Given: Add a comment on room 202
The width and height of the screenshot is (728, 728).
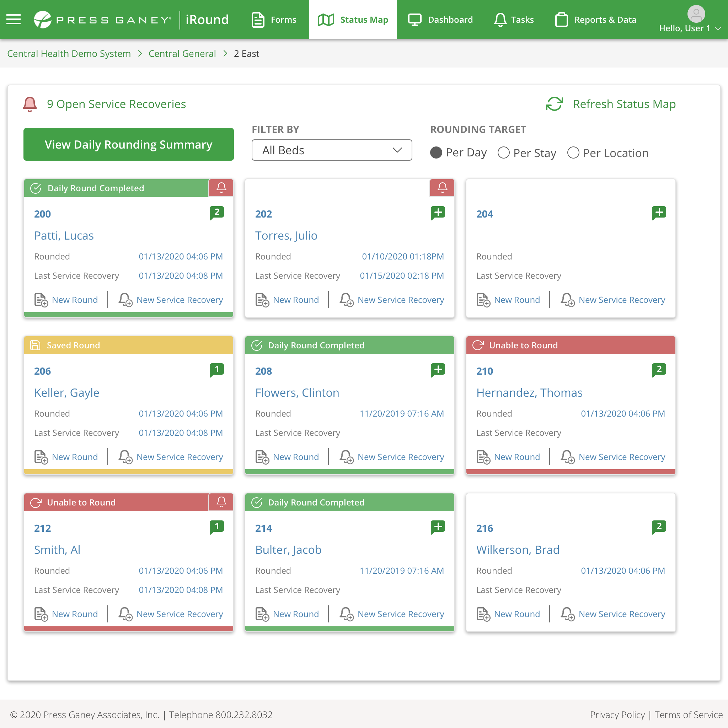Looking at the screenshot, I should (x=438, y=213).
